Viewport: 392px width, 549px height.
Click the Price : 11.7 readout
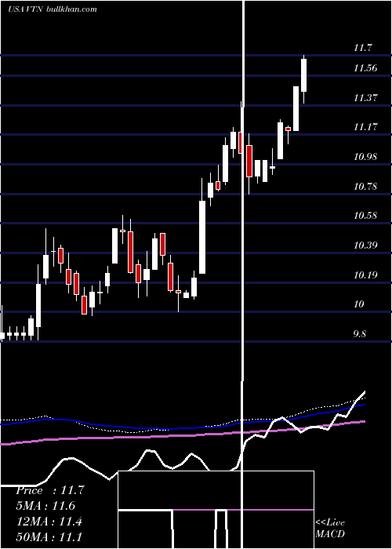(50, 490)
